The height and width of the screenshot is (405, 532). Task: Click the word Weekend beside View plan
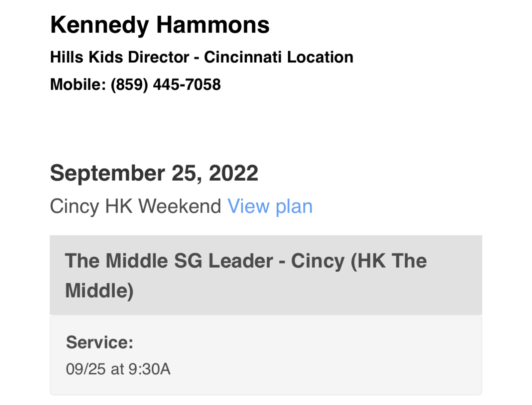pos(180,206)
